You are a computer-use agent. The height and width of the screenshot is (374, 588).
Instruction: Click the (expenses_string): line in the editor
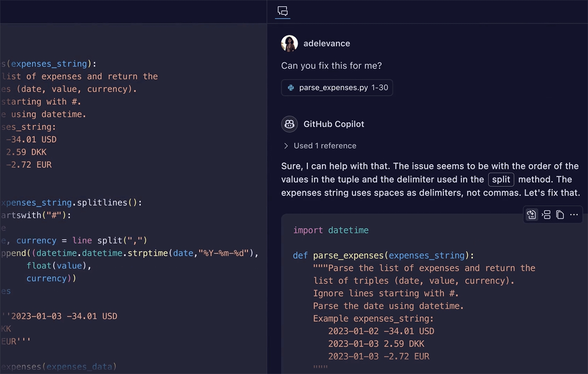coord(49,64)
